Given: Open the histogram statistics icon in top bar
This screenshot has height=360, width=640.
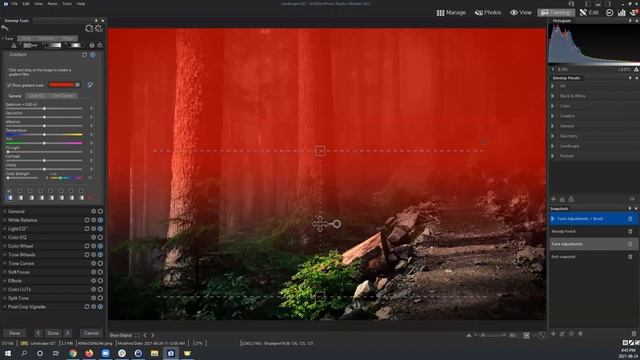Looking at the screenshot, I should tap(622, 13).
